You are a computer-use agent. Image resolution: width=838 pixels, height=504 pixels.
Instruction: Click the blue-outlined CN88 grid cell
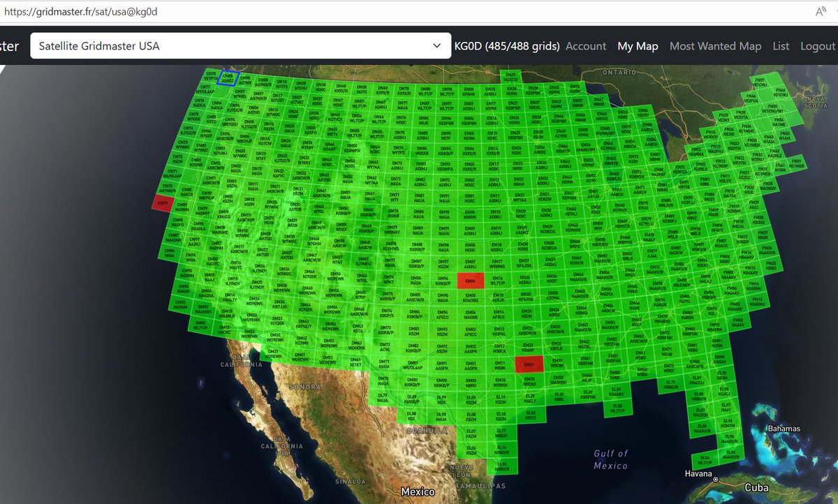[228, 77]
